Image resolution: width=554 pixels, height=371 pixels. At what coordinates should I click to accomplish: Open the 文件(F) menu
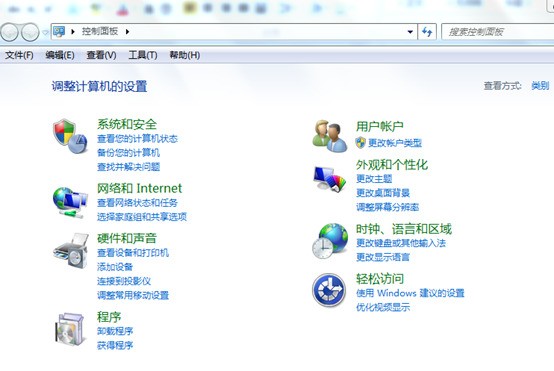(19, 55)
